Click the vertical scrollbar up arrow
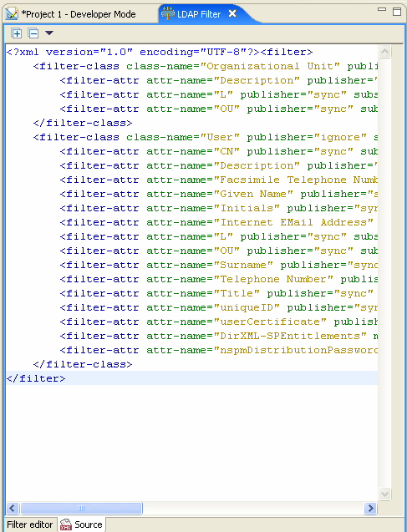 click(384, 52)
